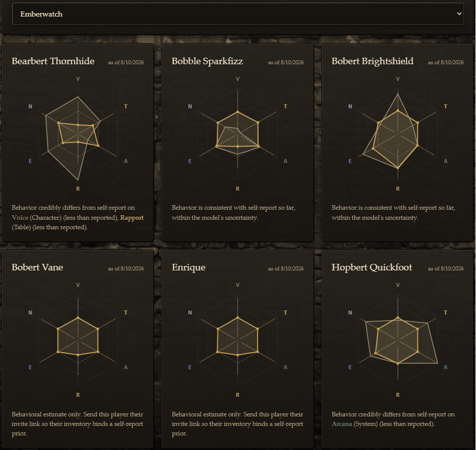Click the T axis label on Enrique's chart

pos(285,313)
